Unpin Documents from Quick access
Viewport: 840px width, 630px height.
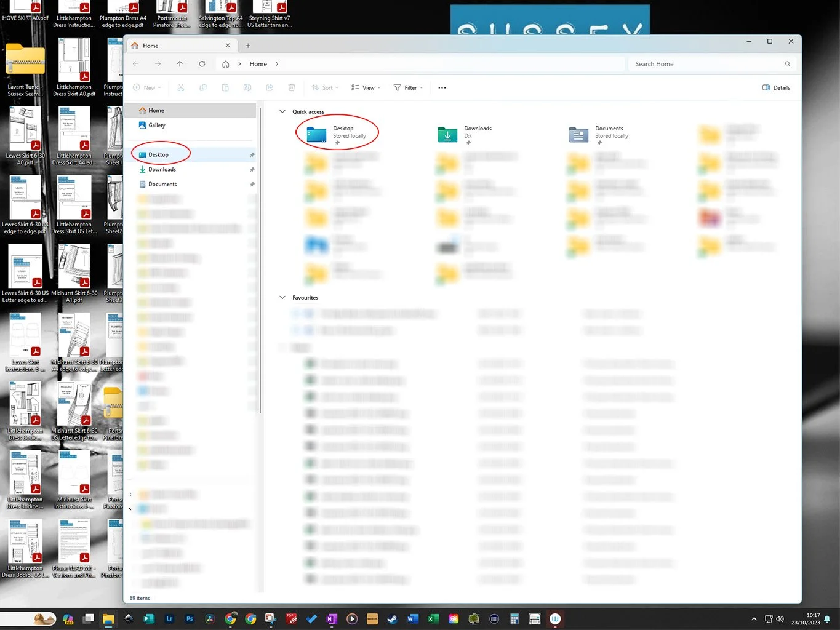[252, 184]
